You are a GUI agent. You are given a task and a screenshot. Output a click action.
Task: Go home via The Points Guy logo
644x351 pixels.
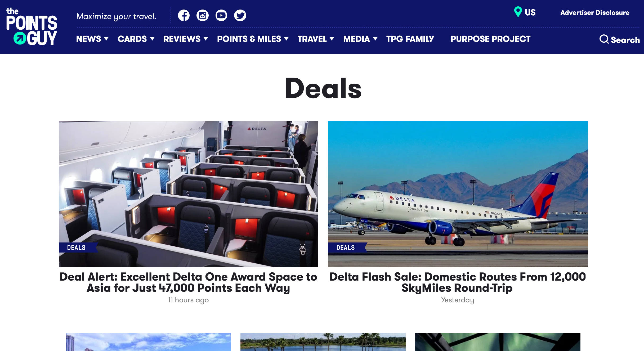click(x=32, y=26)
